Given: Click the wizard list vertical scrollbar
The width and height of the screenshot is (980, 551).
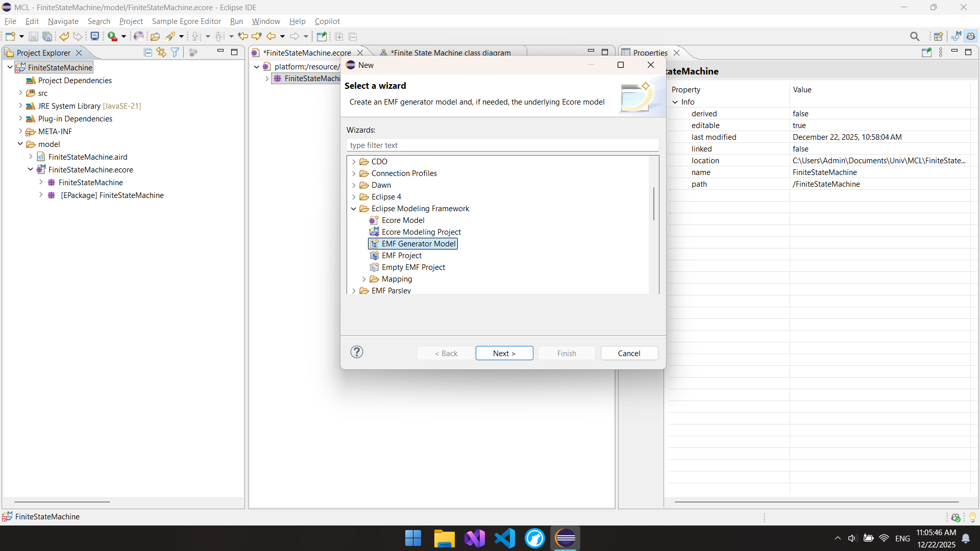Looking at the screenshot, I should point(653,204).
